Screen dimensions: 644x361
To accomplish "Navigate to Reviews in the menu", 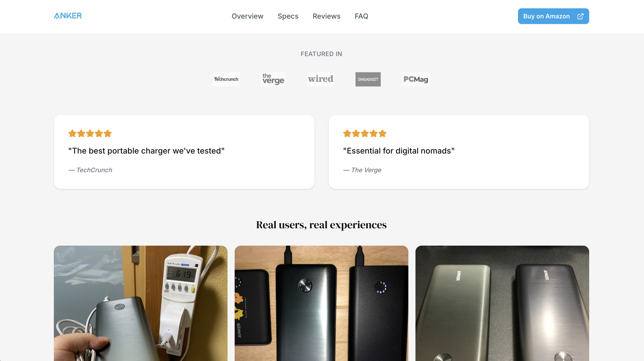I will (x=326, y=16).
